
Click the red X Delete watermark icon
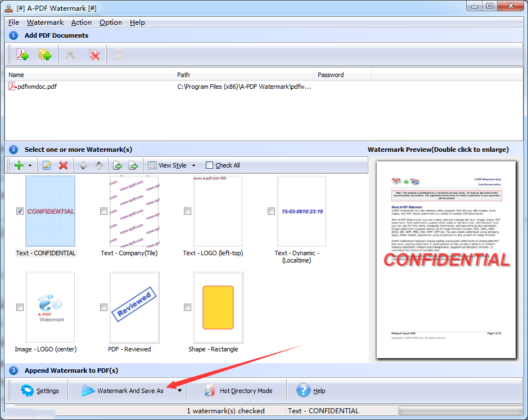tap(64, 165)
